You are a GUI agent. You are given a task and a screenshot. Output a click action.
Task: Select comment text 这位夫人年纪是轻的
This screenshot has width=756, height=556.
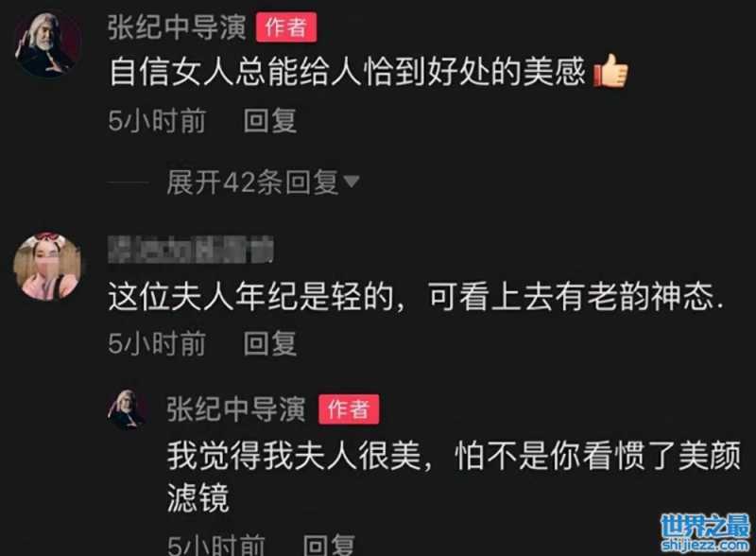pos(251,296)
